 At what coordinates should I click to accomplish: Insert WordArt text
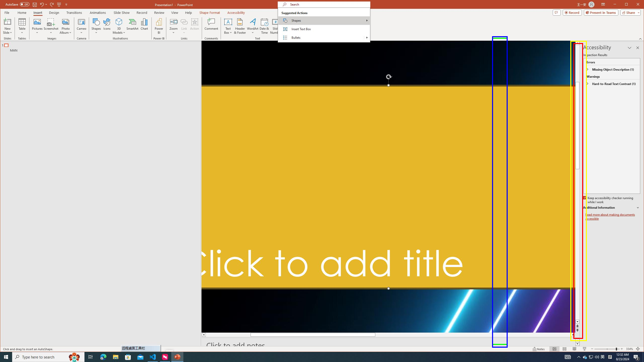click(253, 26)
